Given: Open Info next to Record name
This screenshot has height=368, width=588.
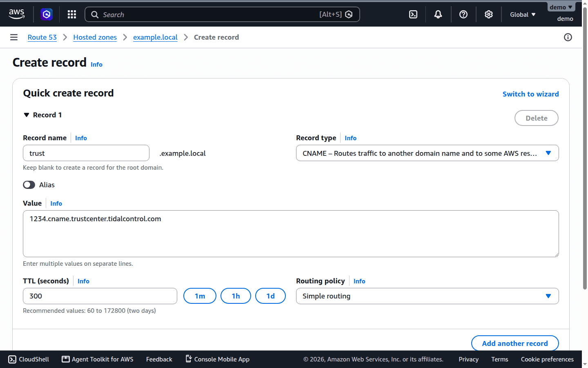Looking at the screenshot, I should click(81, 138).
